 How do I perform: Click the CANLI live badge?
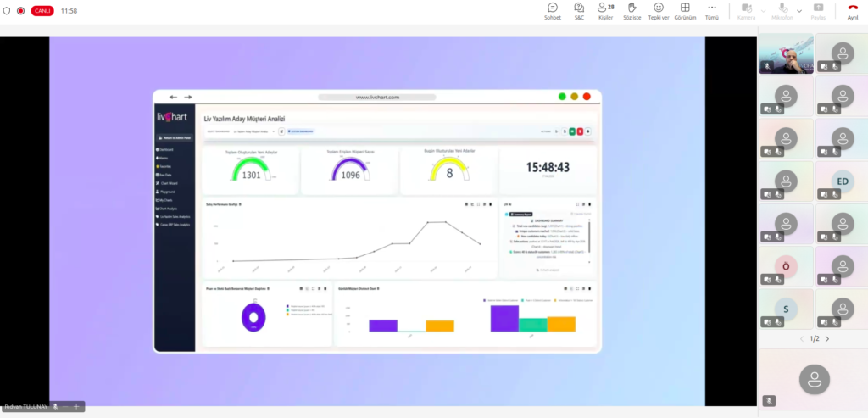coord(42,11)
